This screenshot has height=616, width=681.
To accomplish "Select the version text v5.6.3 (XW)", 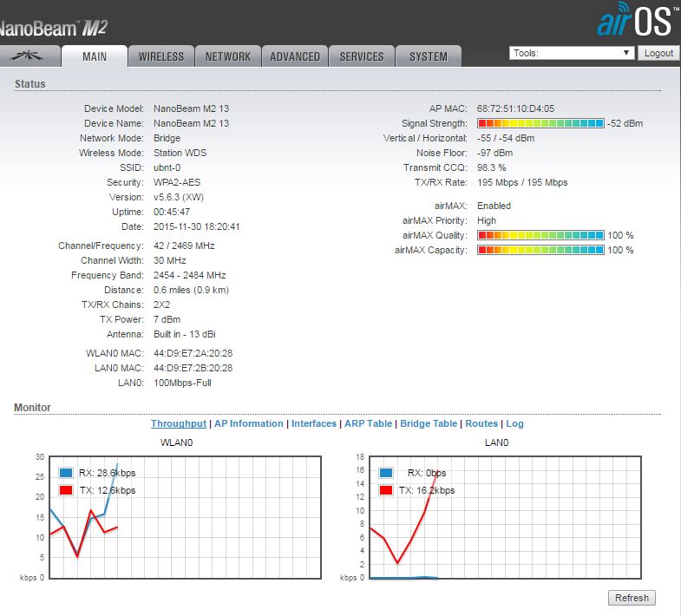I will point(179,197).
